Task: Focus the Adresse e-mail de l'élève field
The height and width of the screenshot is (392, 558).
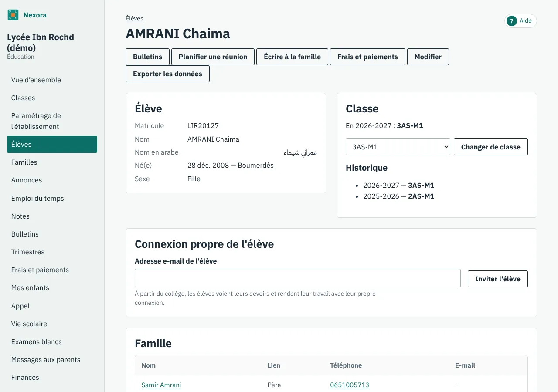Action: click(297, 278)
